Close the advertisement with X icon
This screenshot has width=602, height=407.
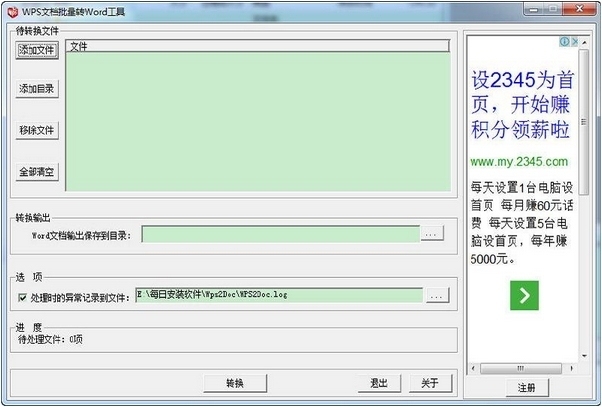[574, 41]
